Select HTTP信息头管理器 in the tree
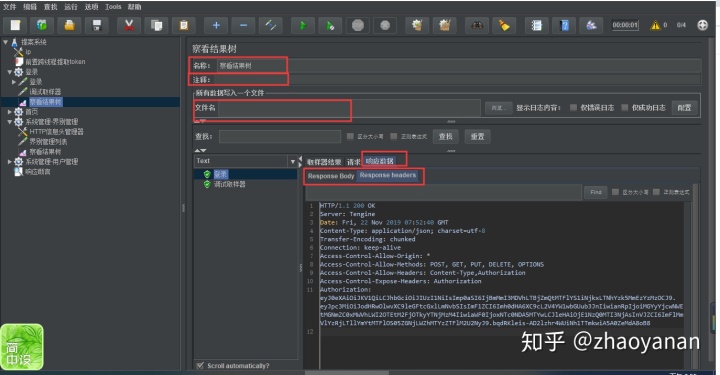Screen dimensions: 720x375 (x=56, y=132)
